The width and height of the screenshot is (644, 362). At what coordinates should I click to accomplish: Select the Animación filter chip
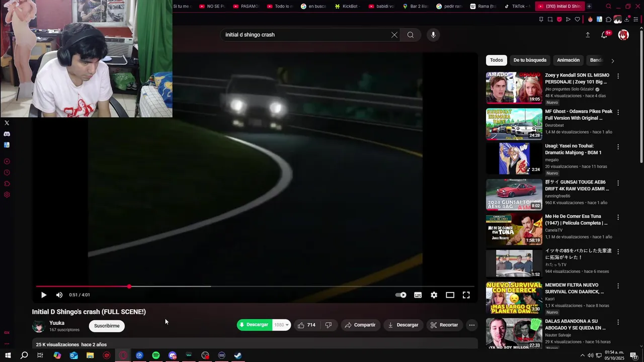pos(569,60)
